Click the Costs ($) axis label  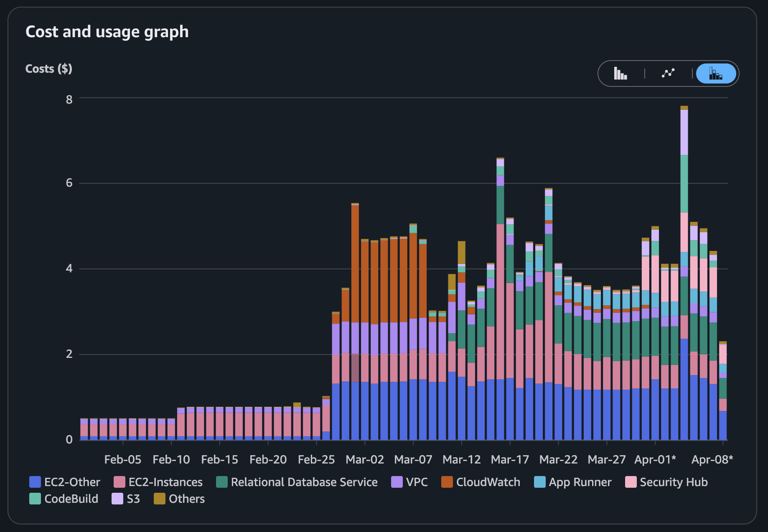pos(48,68)
